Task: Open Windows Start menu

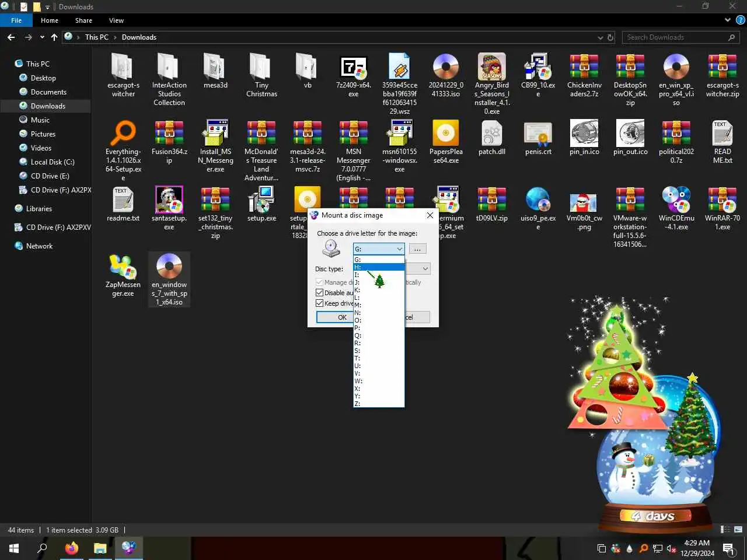Action: point(14,548)
